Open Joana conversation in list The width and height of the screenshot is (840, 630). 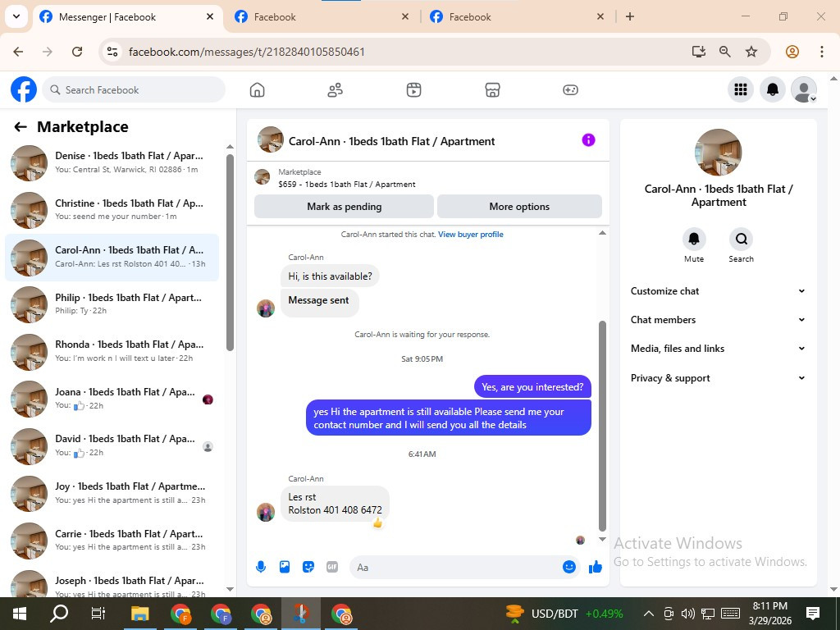[x=112, y=399]
